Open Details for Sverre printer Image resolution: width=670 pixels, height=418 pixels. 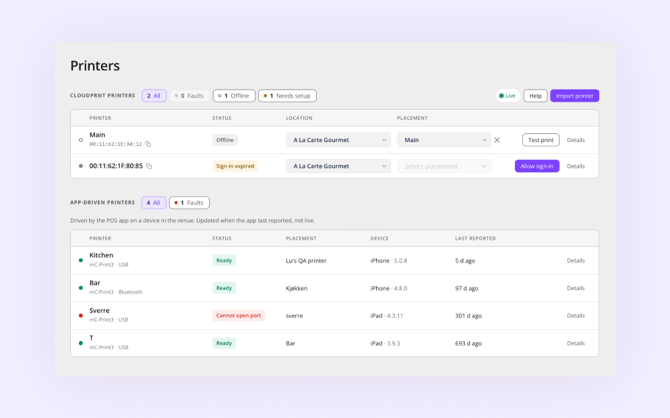(x=576, y=315)
